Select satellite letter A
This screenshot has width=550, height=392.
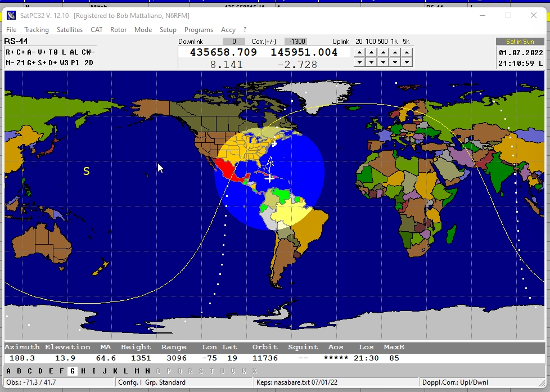point(8,371)
